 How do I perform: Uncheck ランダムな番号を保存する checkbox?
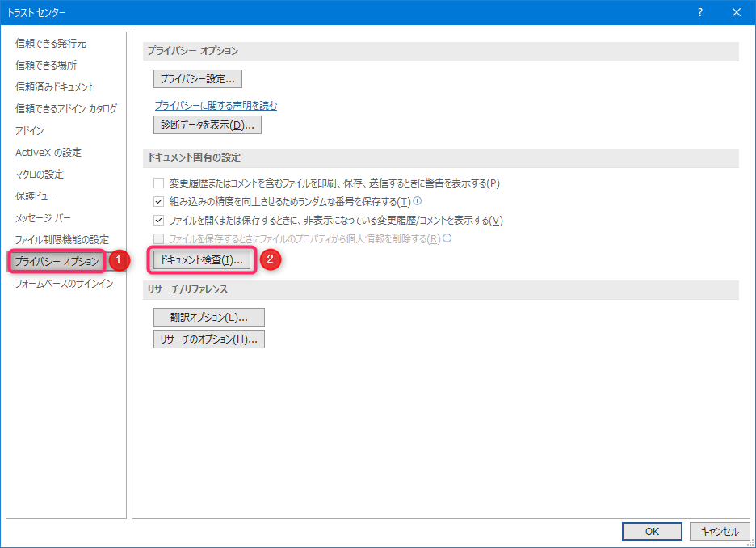(158, 201)
